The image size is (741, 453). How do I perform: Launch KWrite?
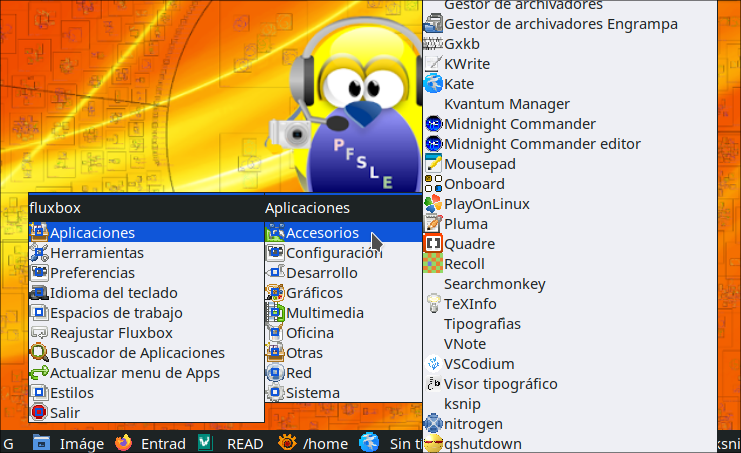[x=570, y=63]
